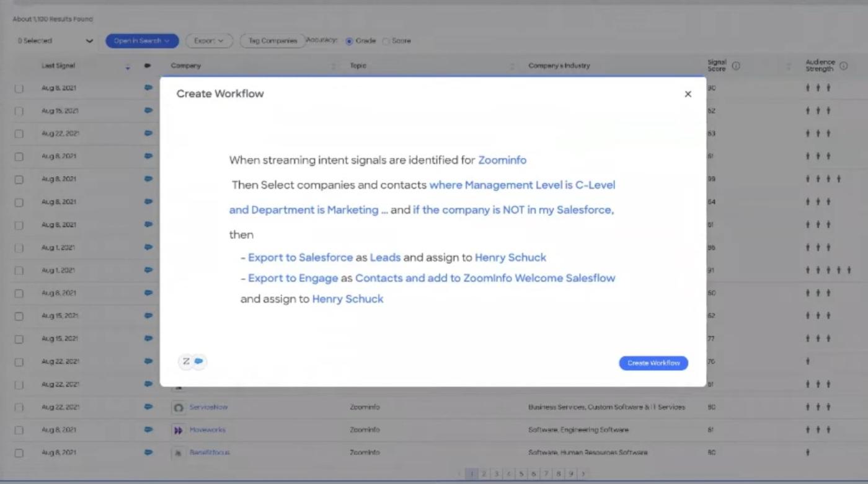Close the Create Workflow dialog

click(688, 94)
